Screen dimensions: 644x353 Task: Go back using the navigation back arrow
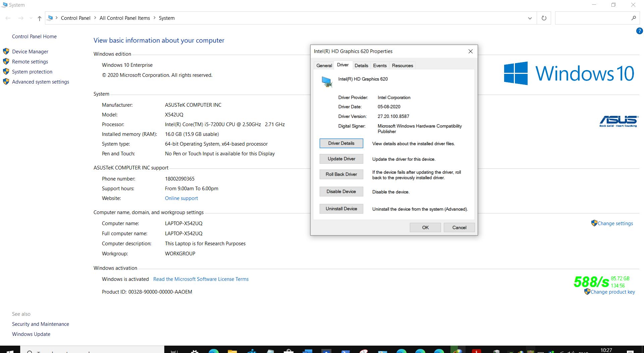point(8,18)
